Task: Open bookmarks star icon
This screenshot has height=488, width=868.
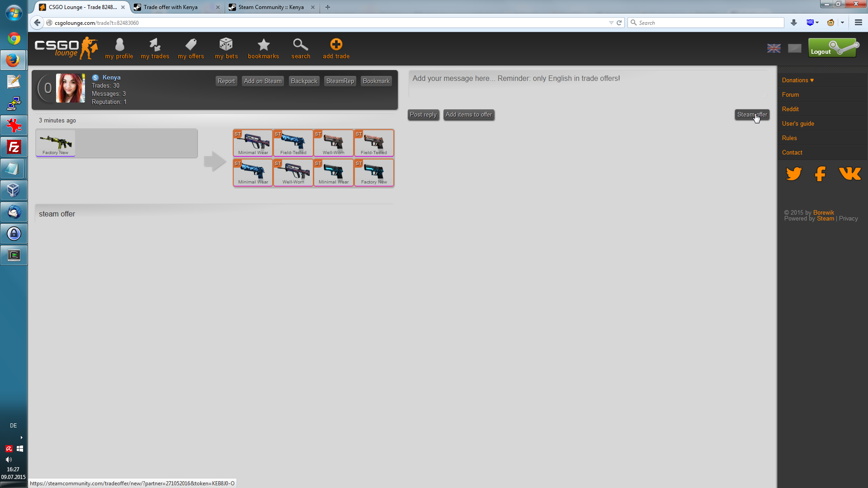Action: (264, 45)
